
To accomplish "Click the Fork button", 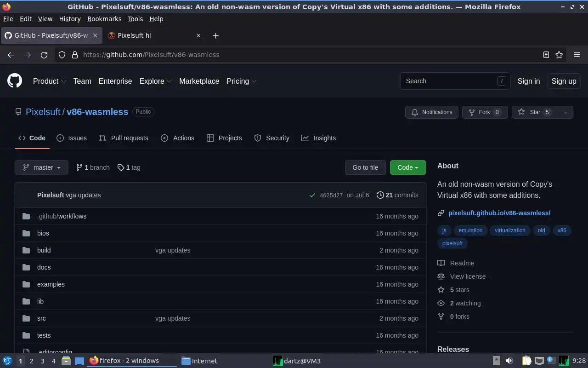I will (x=485, y=112).
